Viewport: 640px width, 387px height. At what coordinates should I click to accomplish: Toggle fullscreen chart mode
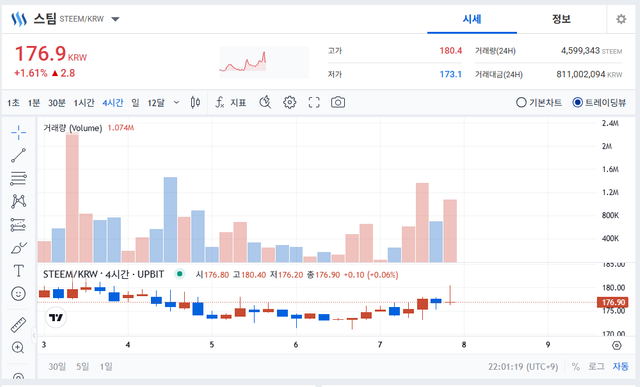point(314,102)
